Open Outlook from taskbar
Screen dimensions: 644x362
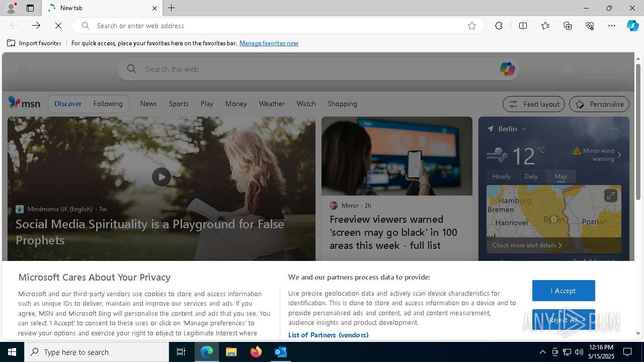click(280, 352)
